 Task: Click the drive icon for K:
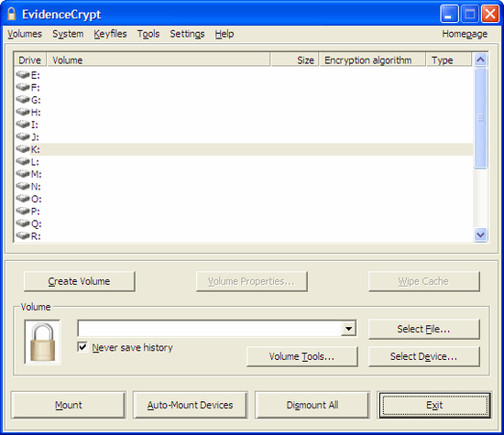(23, 149)
